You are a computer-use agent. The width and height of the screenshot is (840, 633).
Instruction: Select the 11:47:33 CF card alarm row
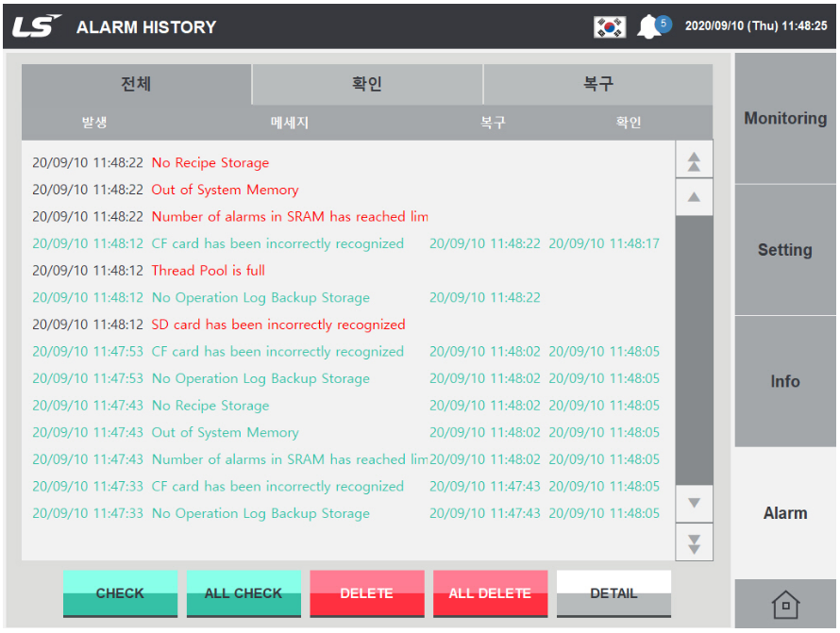pyautogui.click(x=348, y=486)
